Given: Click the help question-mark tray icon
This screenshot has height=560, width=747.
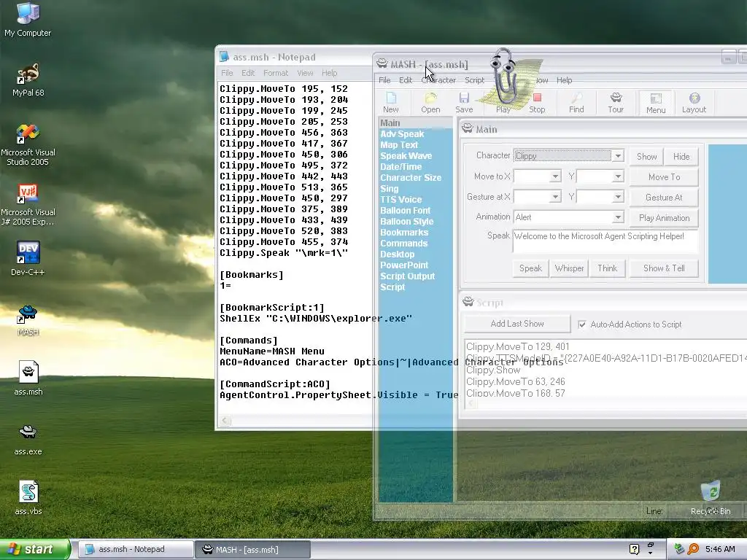Looking at the screenshot, I should click(x=634, y=549).
